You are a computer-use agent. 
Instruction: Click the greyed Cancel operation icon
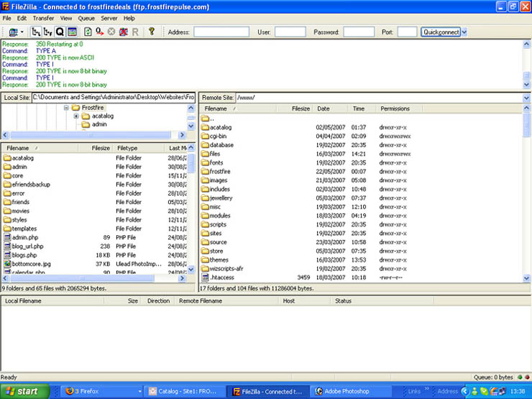point(111,32)
